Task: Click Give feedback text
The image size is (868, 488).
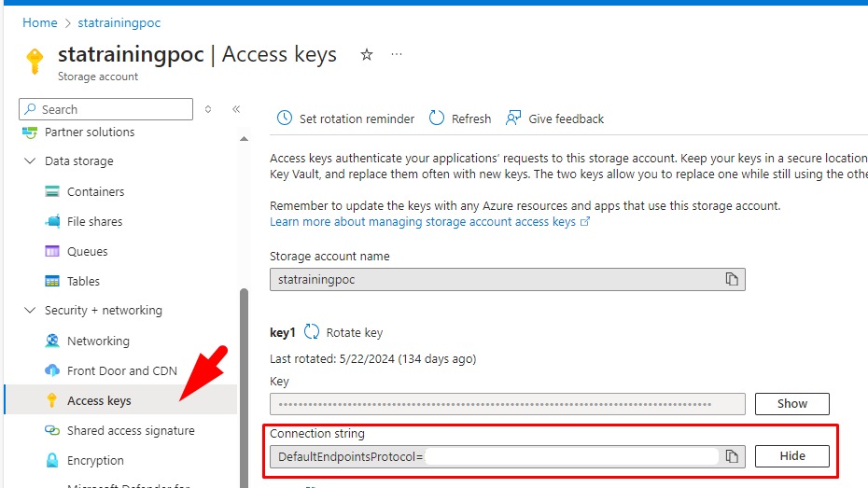Action: tap(566, 119)
